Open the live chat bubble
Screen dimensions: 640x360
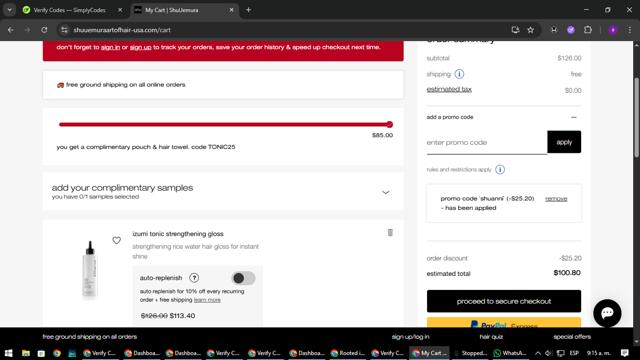click(607, 313)
